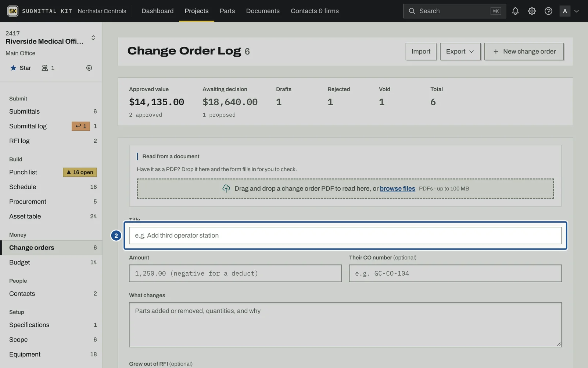
Task: Click the Their CO number field
Action: (455, 273)
